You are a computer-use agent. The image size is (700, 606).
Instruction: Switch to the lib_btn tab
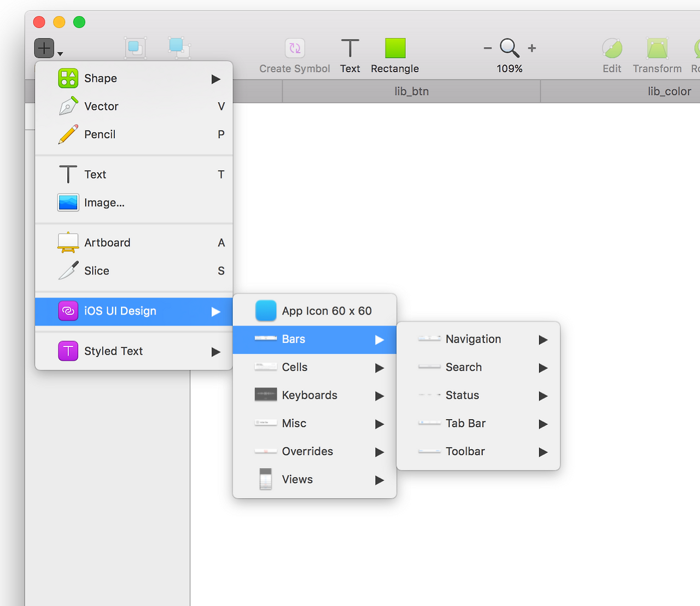411,91
